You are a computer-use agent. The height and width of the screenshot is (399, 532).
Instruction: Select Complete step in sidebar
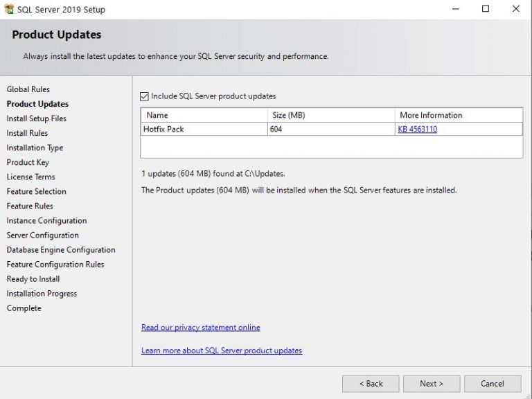point(24,308)
